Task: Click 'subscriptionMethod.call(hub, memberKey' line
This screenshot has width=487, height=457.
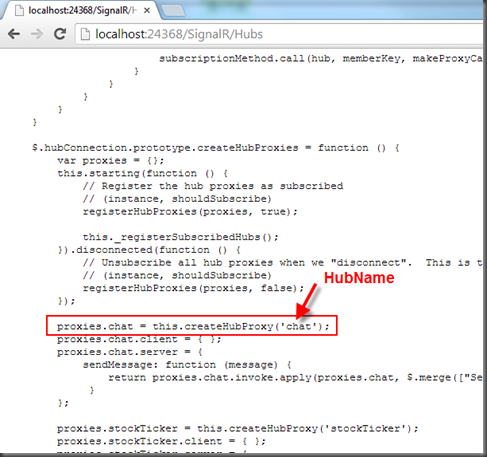Action: pos(321,59)
